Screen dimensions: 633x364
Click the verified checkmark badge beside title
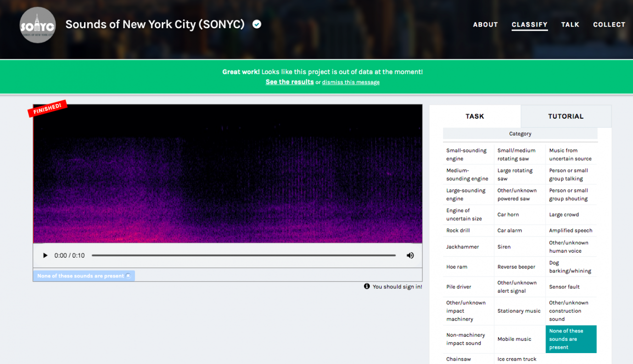pyautogui.click(x=257, y=24)
